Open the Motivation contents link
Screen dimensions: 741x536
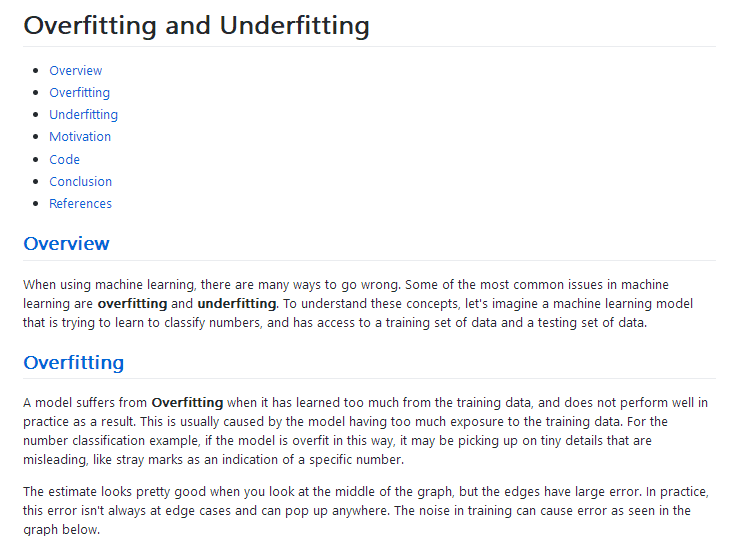(80, 136)
